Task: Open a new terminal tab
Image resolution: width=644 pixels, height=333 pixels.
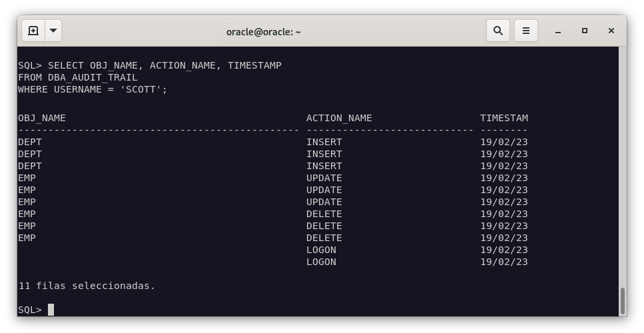Action: click(x=33, y=31)
